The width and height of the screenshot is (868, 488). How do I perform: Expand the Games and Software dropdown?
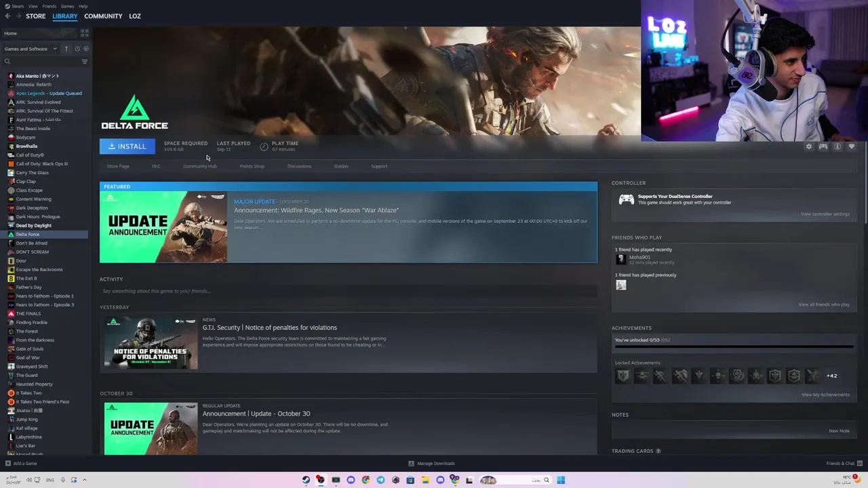tap(31, 49)
